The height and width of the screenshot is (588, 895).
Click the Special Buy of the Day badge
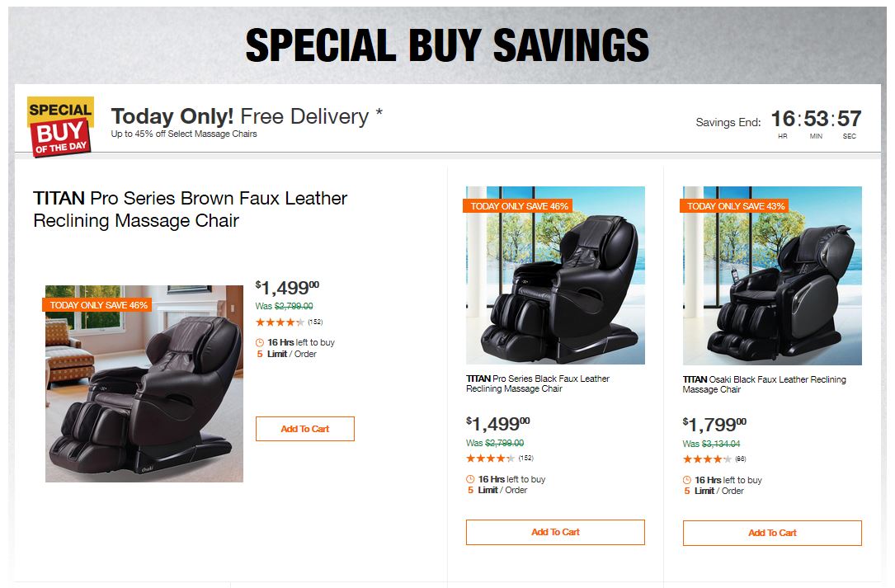(60, 126)
